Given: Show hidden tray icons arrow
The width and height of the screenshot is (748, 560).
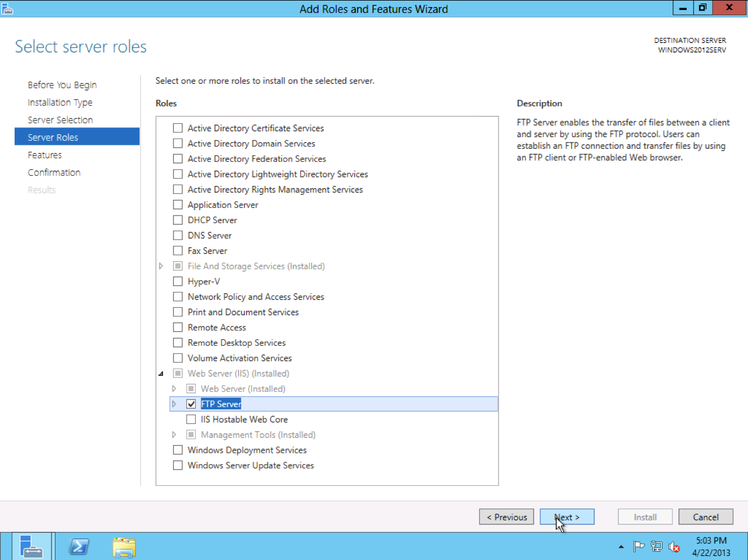Looking at the screenshot, I should click(621, 547).
